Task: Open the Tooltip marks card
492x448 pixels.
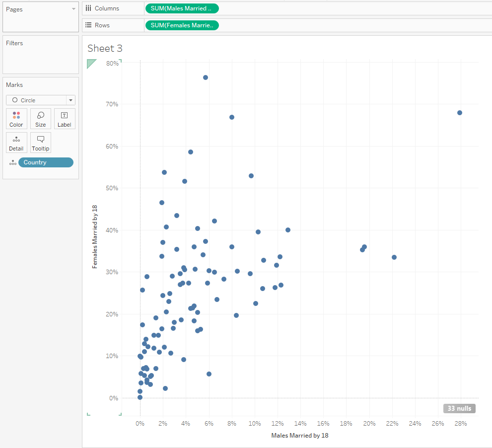Action: [41, 143]
